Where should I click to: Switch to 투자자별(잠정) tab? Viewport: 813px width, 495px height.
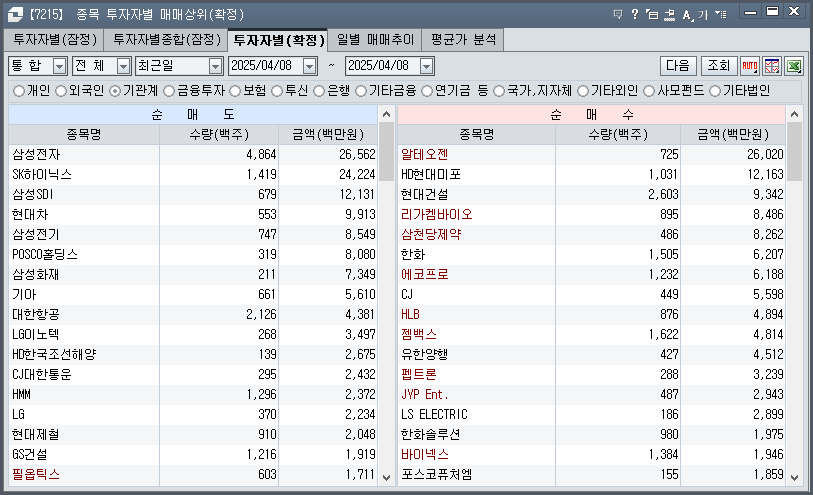[54, 39]
